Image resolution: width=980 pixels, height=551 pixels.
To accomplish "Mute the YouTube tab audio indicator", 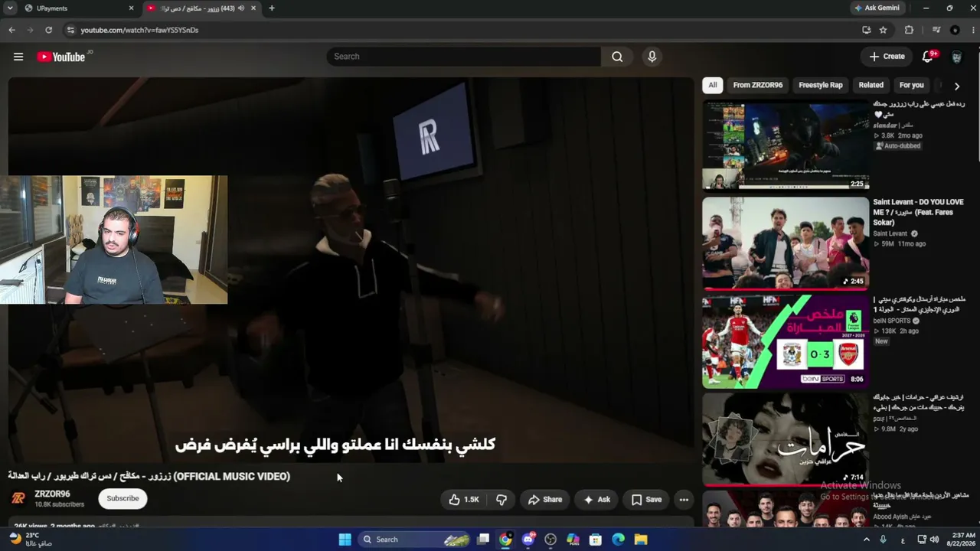I will pyautogui.click(x=241, y=8).
